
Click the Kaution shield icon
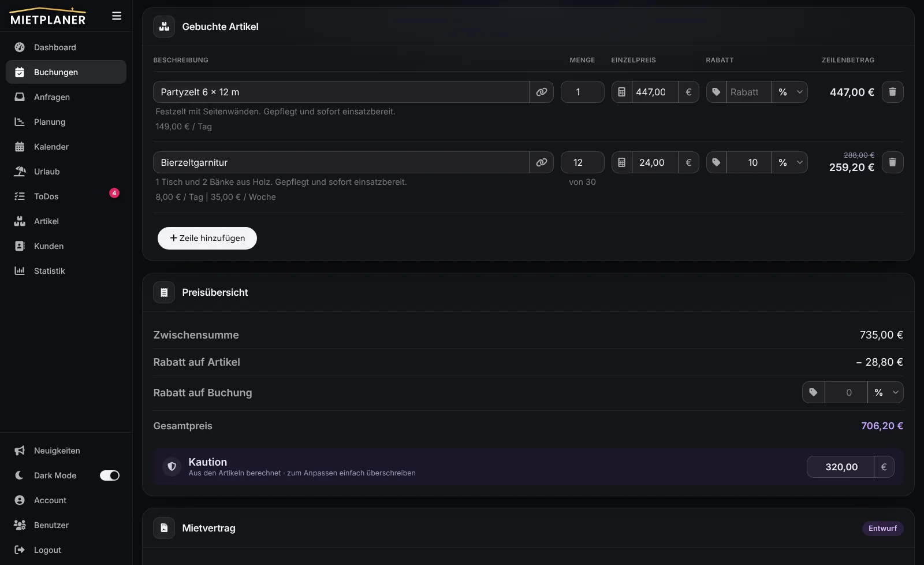(x=172, y=467)
